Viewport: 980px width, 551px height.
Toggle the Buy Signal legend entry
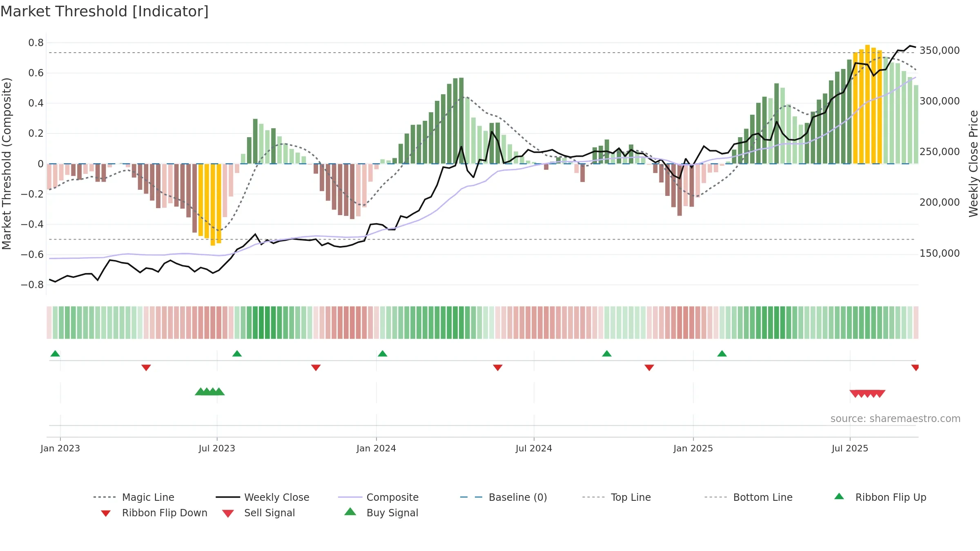coord(381,513)
